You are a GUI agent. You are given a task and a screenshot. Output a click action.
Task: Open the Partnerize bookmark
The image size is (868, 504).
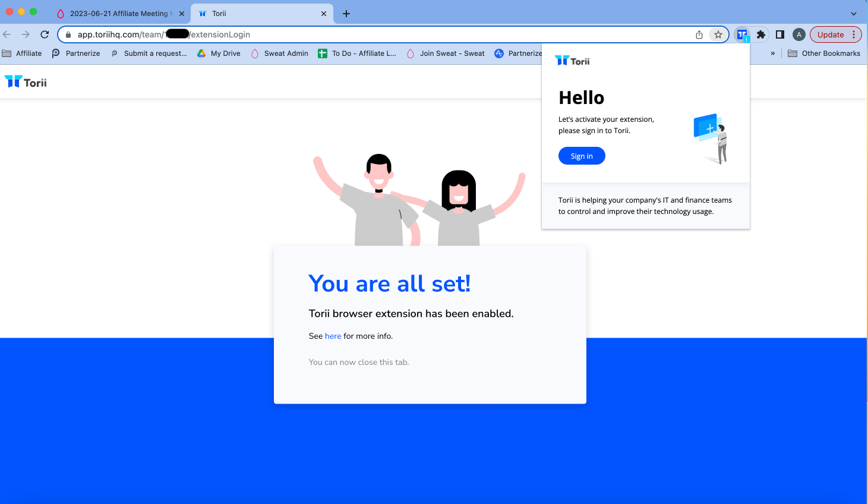pyautogui.click(x=76, y=53)
